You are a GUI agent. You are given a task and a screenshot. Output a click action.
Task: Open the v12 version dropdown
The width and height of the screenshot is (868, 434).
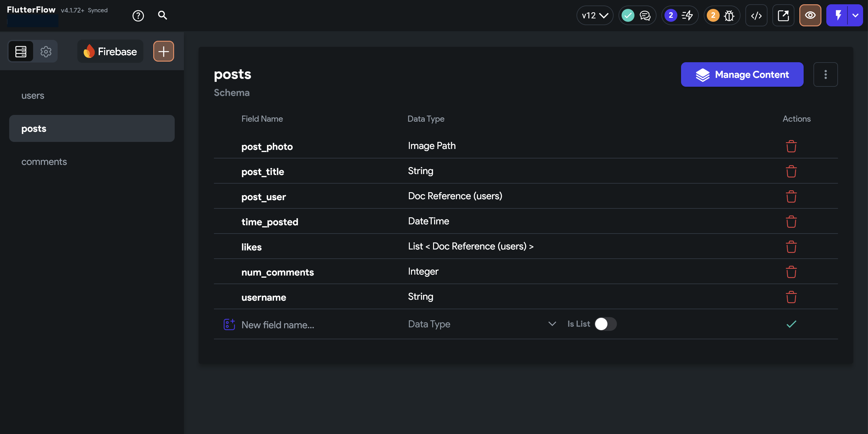click(x=594, y=15)
